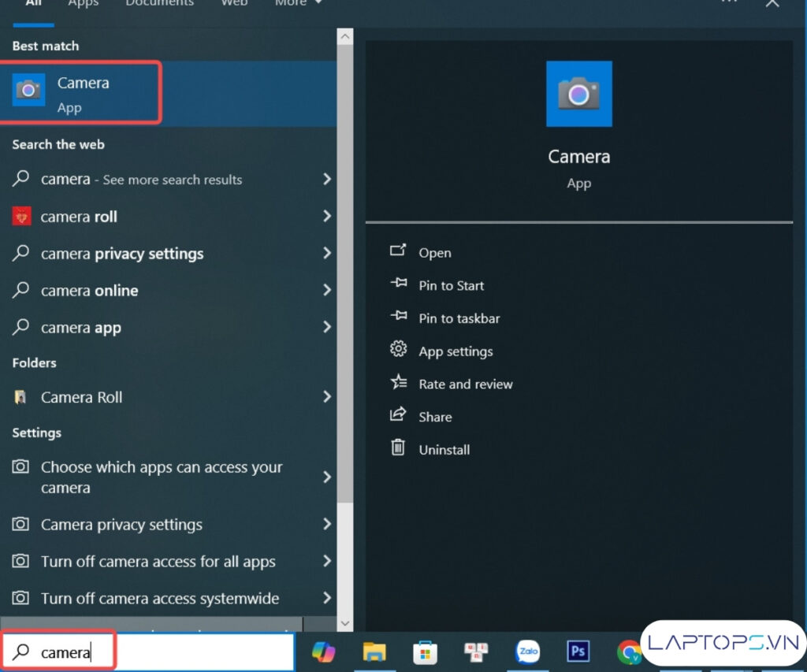Open Zalo from the taskbar

(x=528, y=652)
